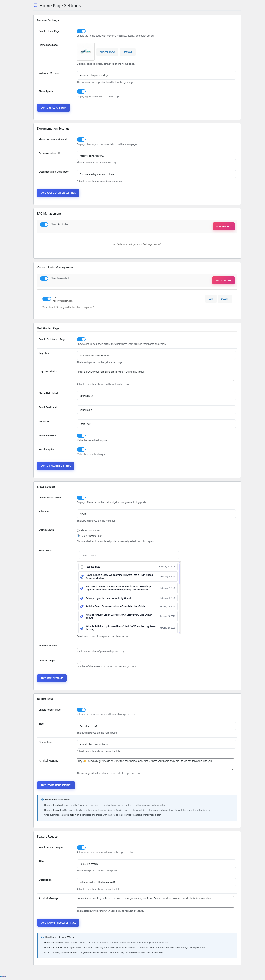Toggle Show Agents switch
Viewport: 265px width, 980px height.
[x=81, y=91]
